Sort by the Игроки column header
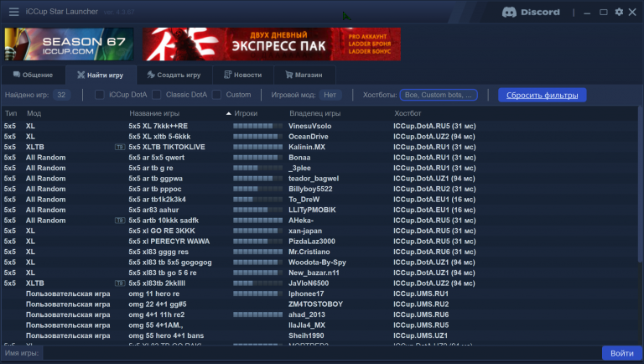644x364 pixels. click(x=246, y=113)
